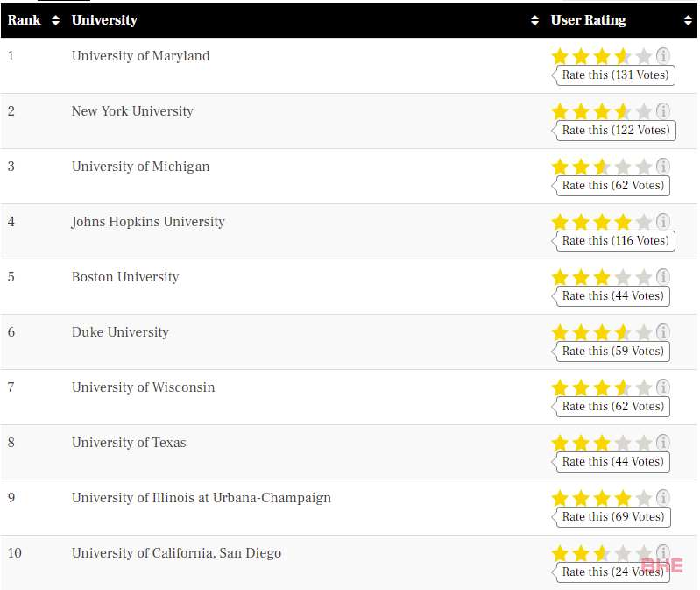Set University of Michigan rating to five stars
Image resolution: width=700 pixels, height=590 pixels.
(643, 167)
